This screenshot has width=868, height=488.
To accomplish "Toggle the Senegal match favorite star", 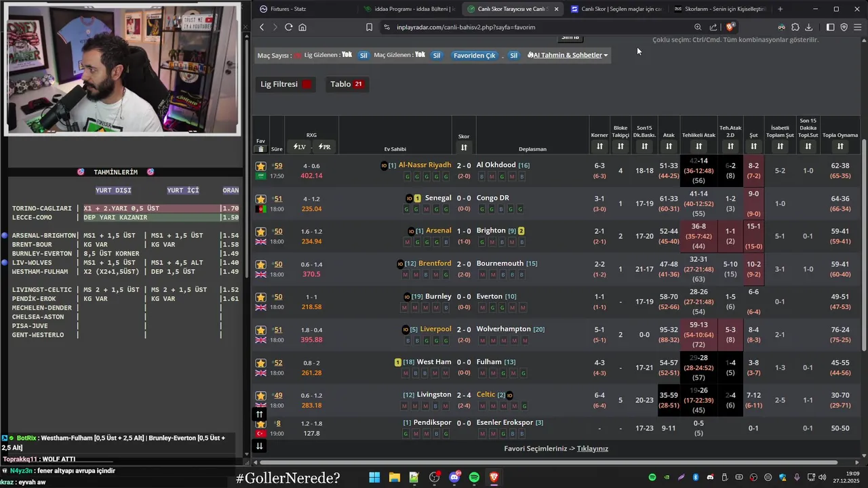I will pyautogui.click(x=260, y=199).
